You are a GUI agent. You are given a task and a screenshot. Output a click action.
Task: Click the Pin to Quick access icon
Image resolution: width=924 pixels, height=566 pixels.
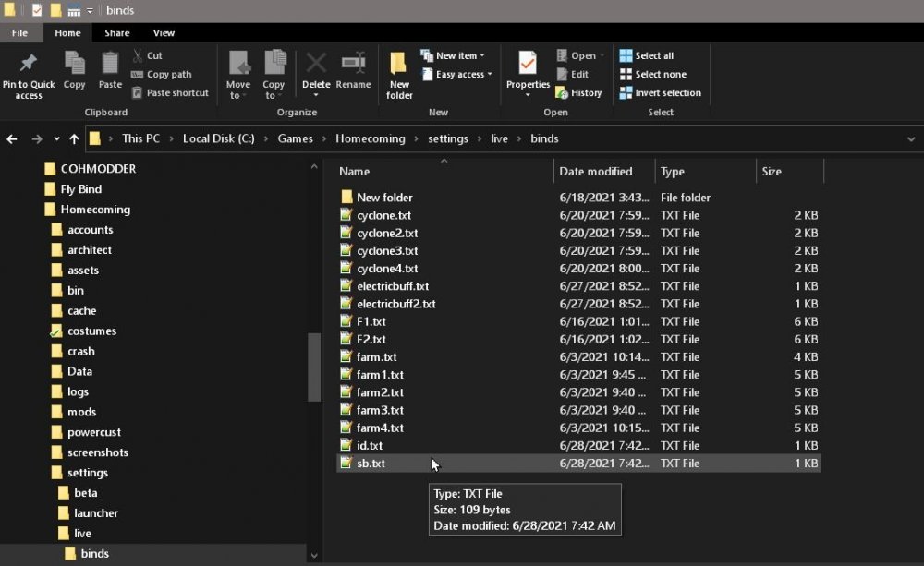click(29, 65)
